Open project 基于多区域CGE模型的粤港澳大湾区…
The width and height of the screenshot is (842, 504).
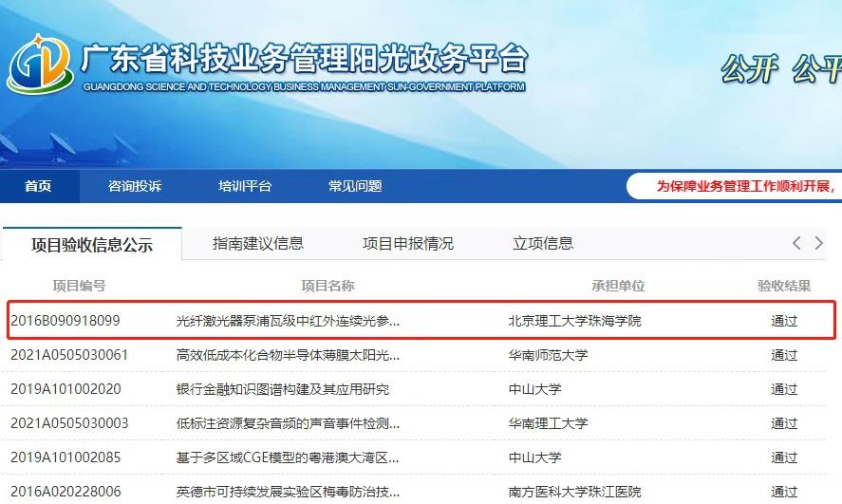[288, 457]
